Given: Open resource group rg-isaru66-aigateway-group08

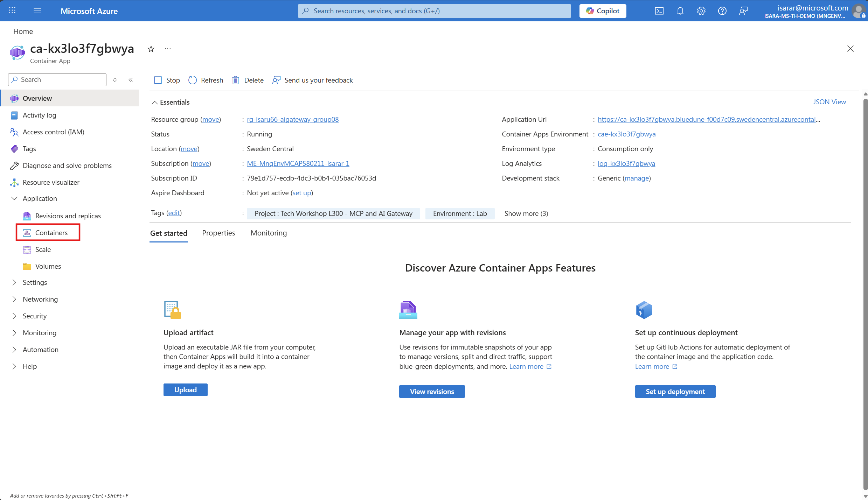Looking at the screenshot, I should coord(293,119).
